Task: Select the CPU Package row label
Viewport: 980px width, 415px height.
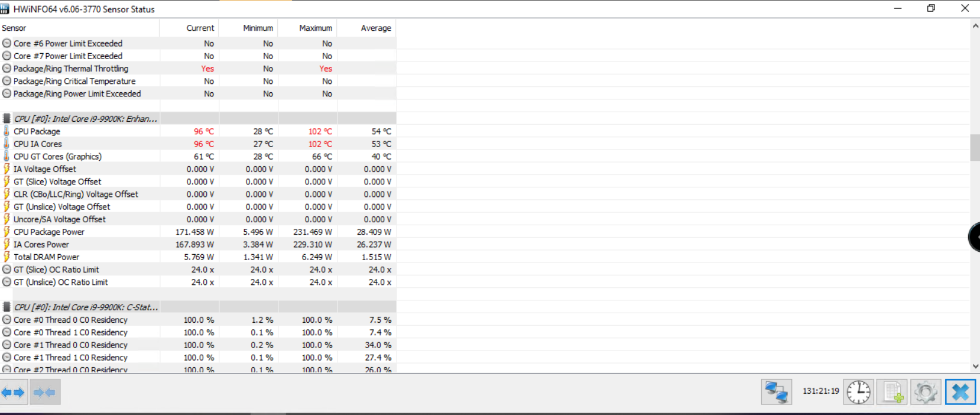Action: (37, 131)
